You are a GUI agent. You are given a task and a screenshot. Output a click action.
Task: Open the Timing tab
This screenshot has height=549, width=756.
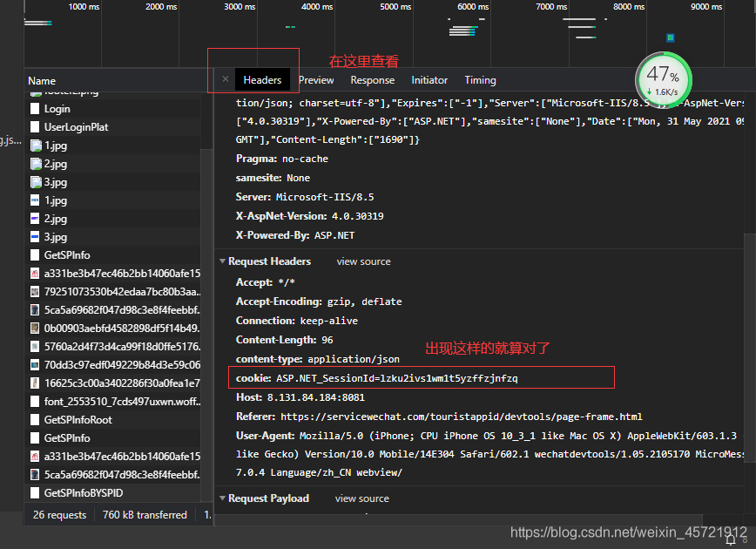coord(480,80)
